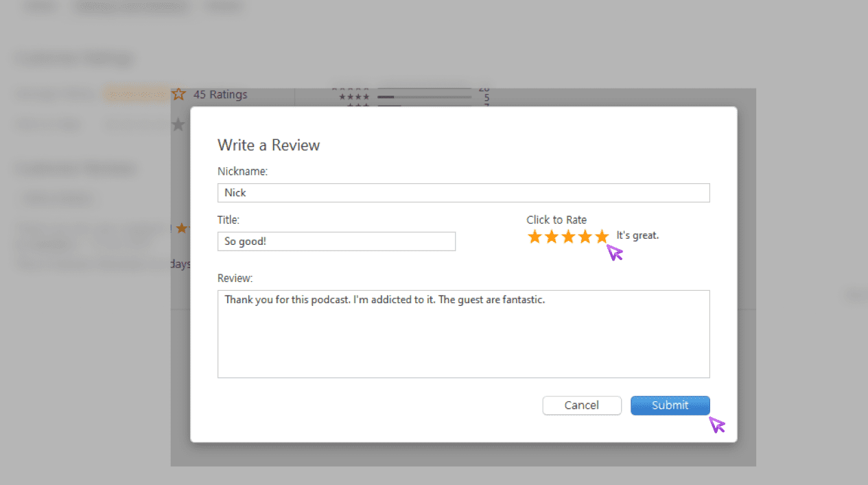Focus the Title field reading So good!

pyautogui.click(x=336, y=241)
